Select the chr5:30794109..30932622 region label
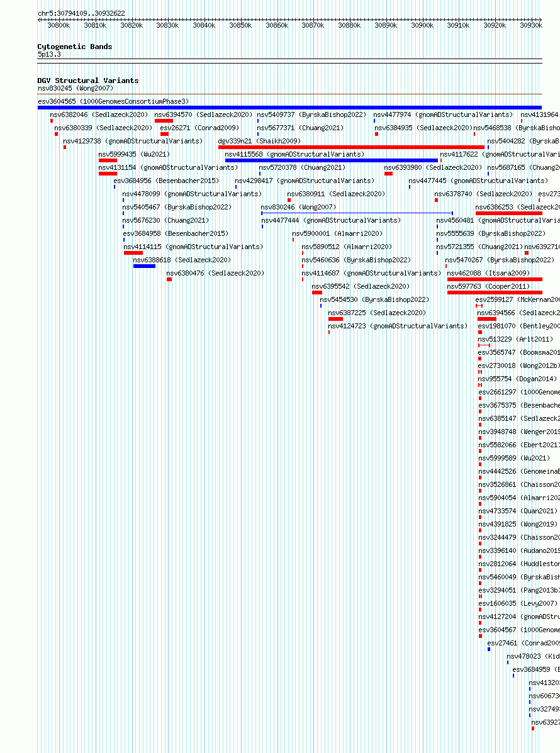This screenshot has height=753, width=560. coord(81,13)
